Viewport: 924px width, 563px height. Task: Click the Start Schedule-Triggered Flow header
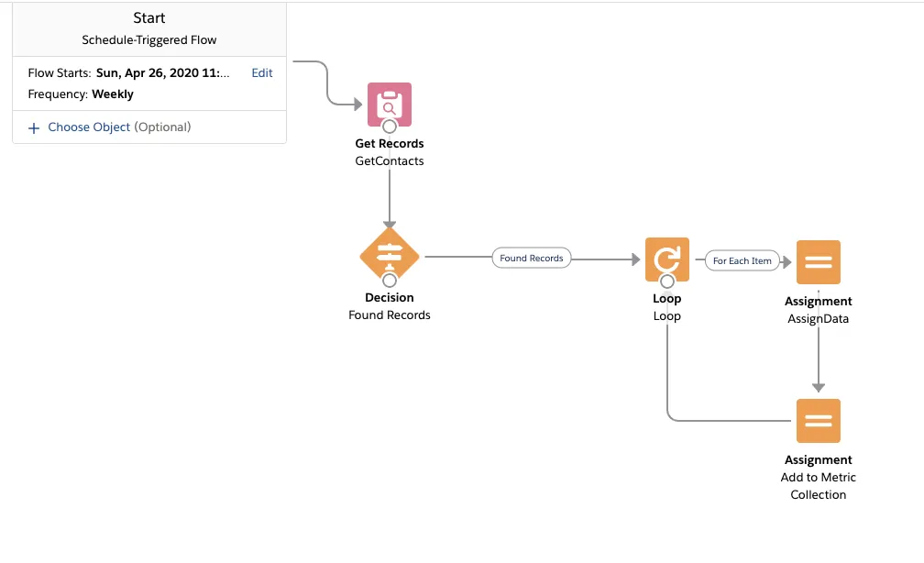pos(149,29)
